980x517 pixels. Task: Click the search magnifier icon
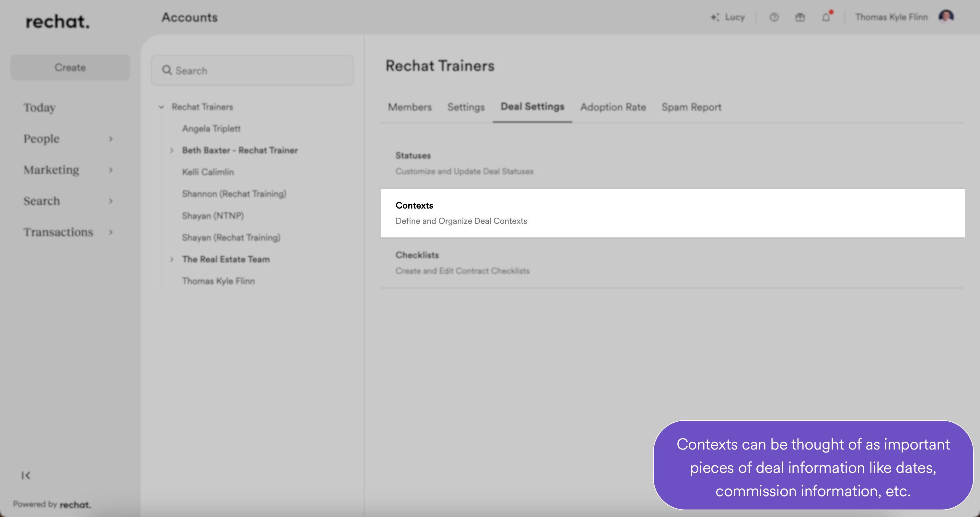[167, 70]
